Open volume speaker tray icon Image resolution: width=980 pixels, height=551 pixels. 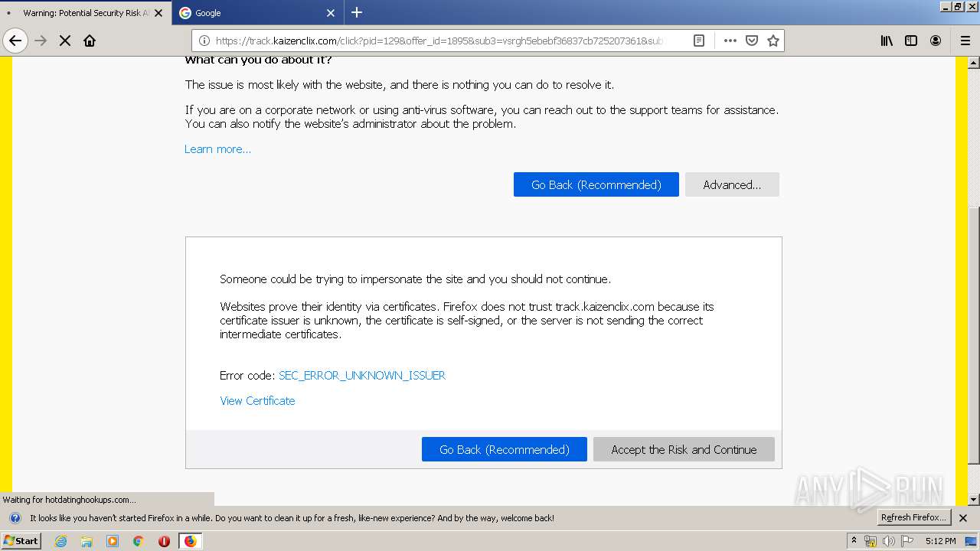(x=889, y=541)
